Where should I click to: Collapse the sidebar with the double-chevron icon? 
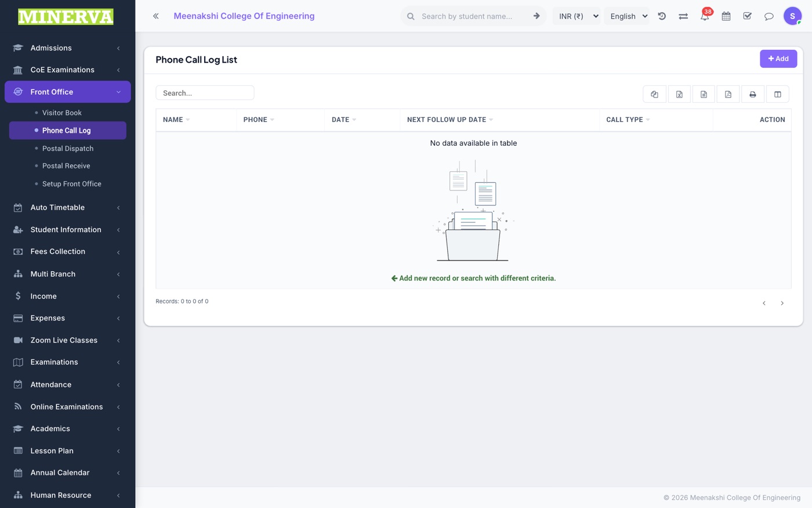click(155, 16)
